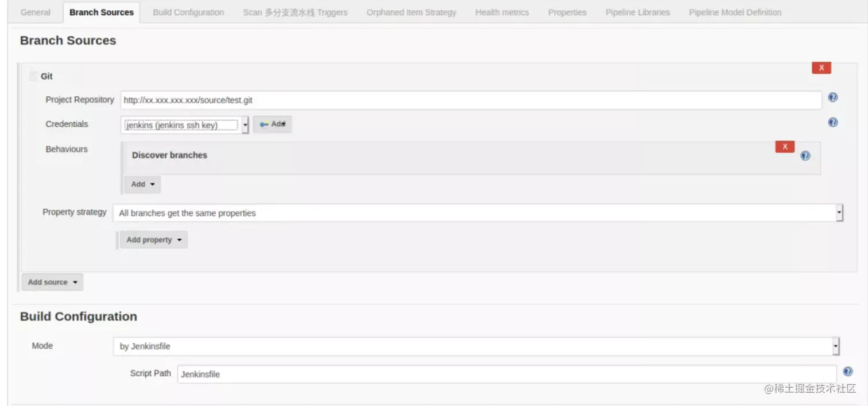Image resolution: width=868 pixels, height=406 pixels.
Task: Expand the Build Configuration Mode dropdown
Action: pos(476,346)
